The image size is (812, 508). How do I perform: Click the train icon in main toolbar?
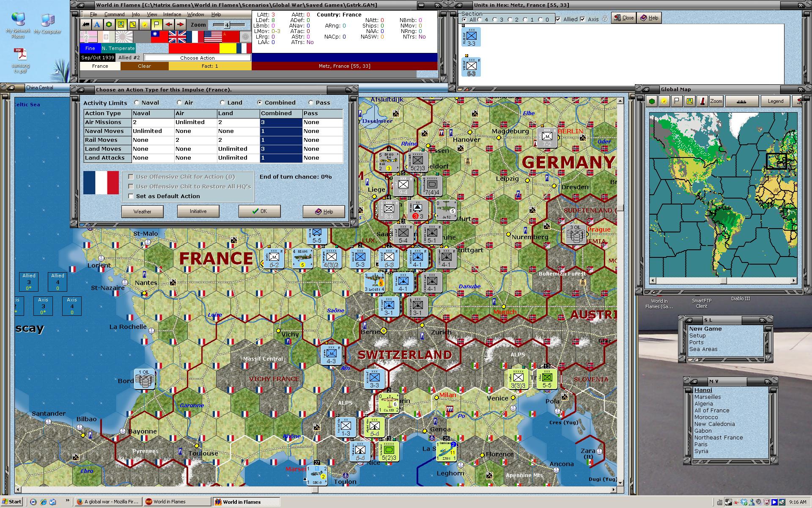[86, 25]
